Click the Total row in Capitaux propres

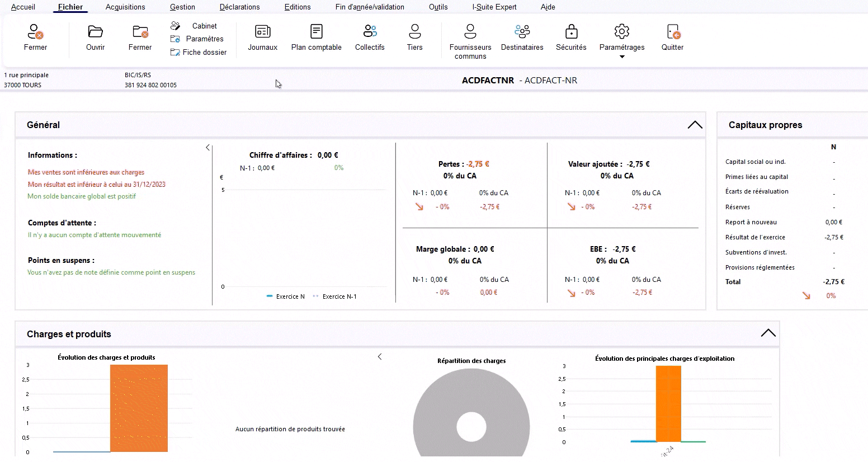click(785, 282)
